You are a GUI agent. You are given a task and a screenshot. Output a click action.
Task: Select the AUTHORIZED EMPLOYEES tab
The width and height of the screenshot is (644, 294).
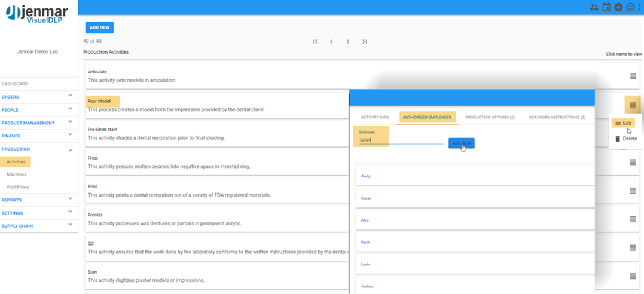click(427, 118)
